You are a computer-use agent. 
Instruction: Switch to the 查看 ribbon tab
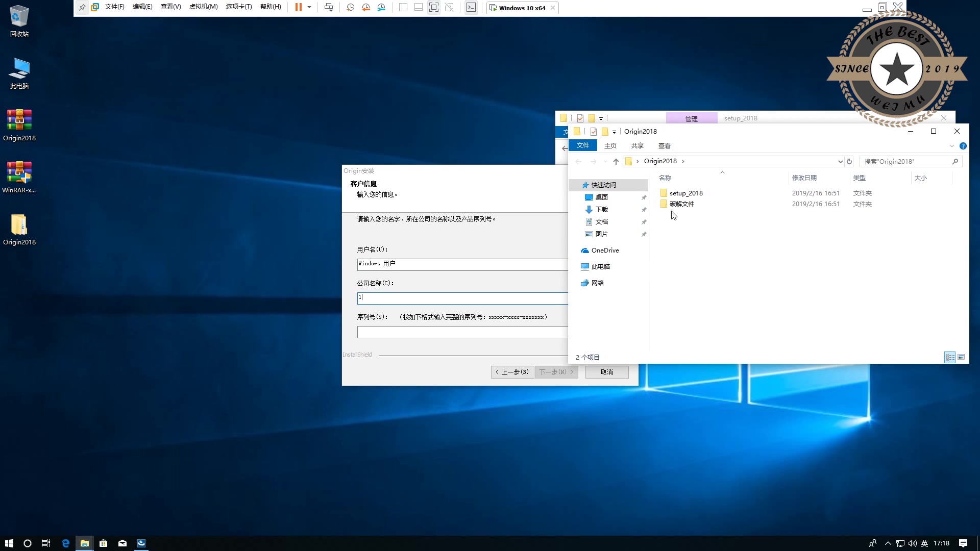click(664, 146)
